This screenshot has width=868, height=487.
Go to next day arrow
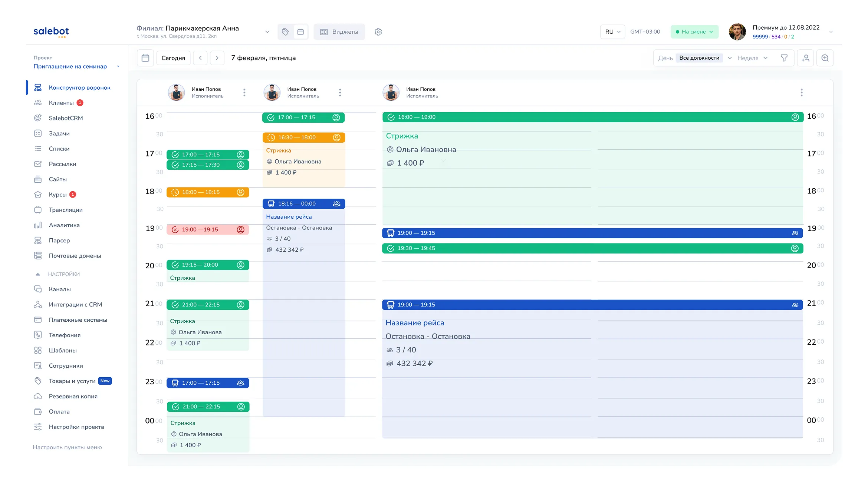tap(217, 58)
